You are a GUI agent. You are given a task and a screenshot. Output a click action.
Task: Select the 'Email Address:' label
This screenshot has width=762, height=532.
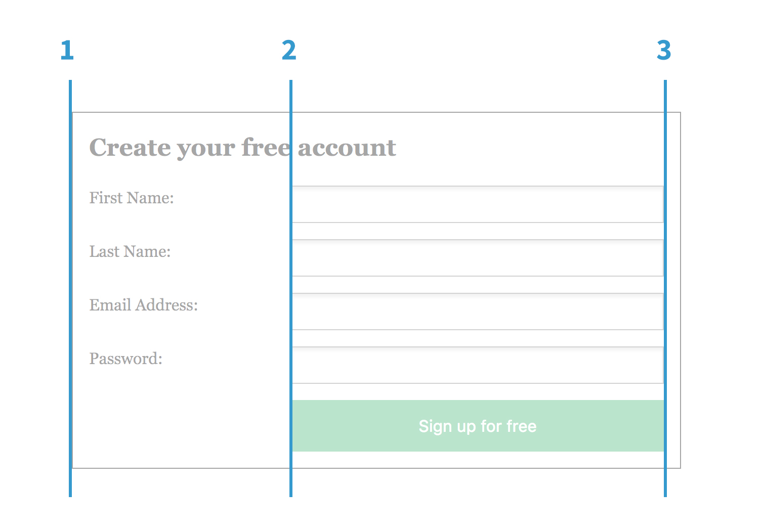tap(144, 305)
